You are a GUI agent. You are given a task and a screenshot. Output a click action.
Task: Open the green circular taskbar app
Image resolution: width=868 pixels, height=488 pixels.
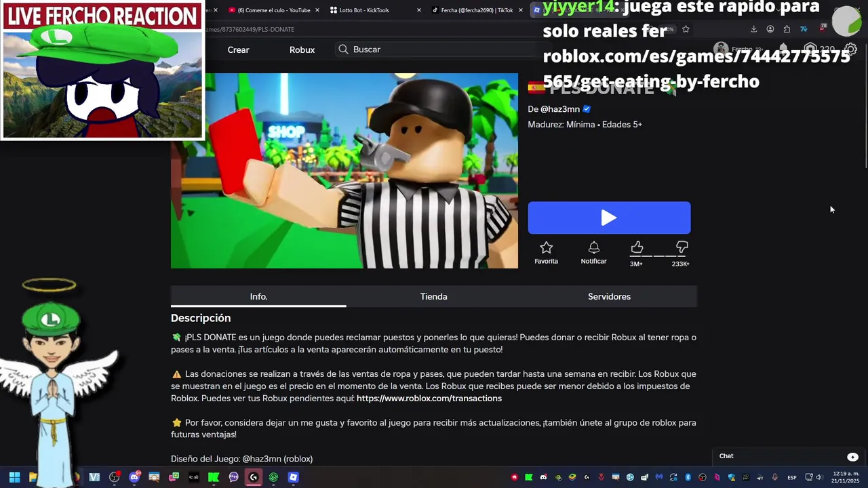(x=273, y=477)
